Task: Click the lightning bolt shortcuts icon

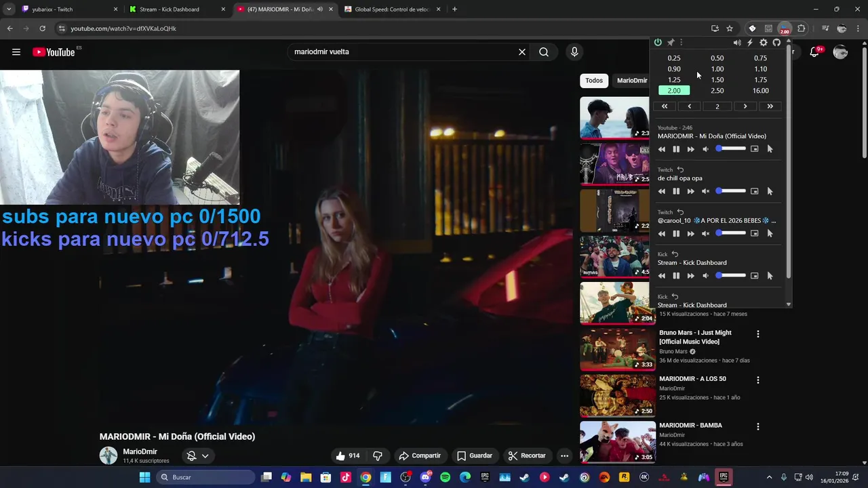Action: pos(750,43)
